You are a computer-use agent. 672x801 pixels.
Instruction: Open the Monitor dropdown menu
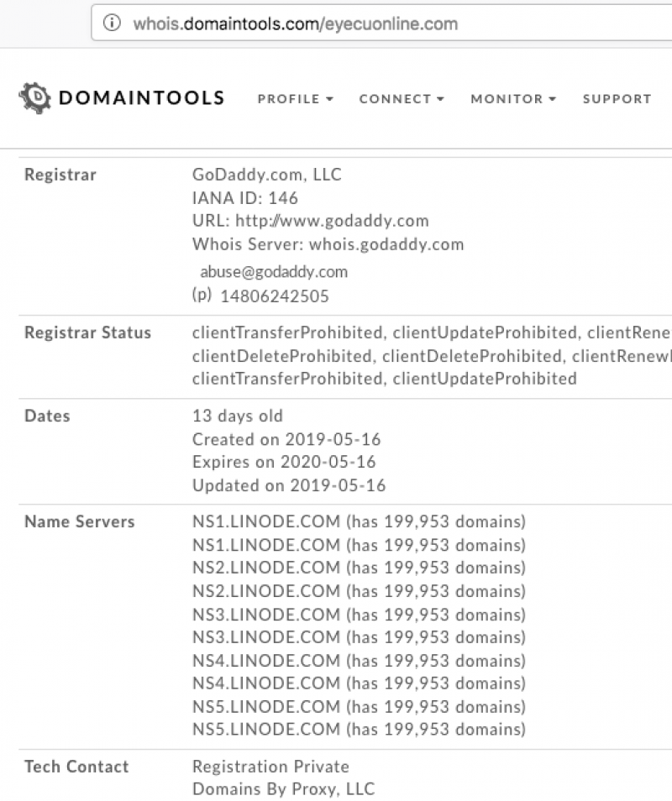513,99
